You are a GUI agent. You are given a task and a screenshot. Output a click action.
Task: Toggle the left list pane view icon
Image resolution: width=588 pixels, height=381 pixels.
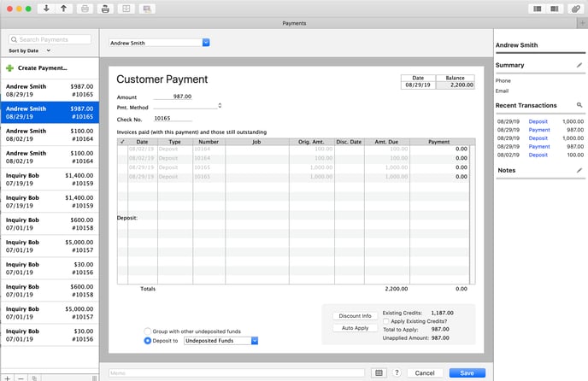[x=537, y=9]
